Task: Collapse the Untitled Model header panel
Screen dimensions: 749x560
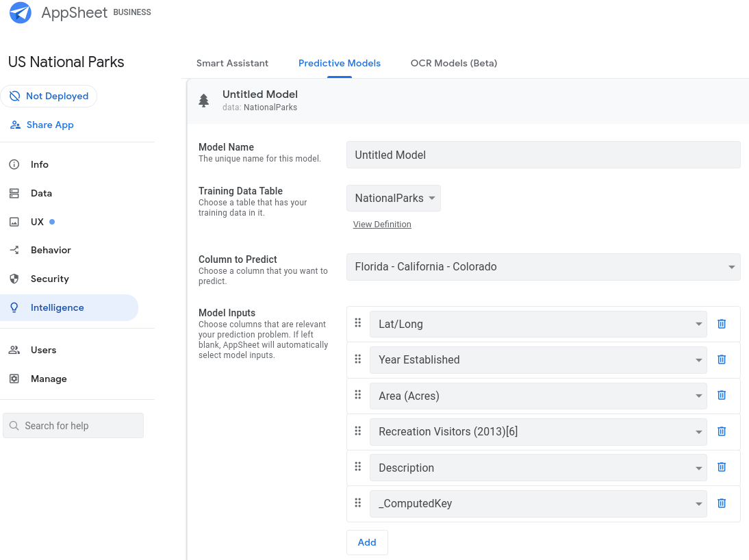Action: tap(468, 101)
